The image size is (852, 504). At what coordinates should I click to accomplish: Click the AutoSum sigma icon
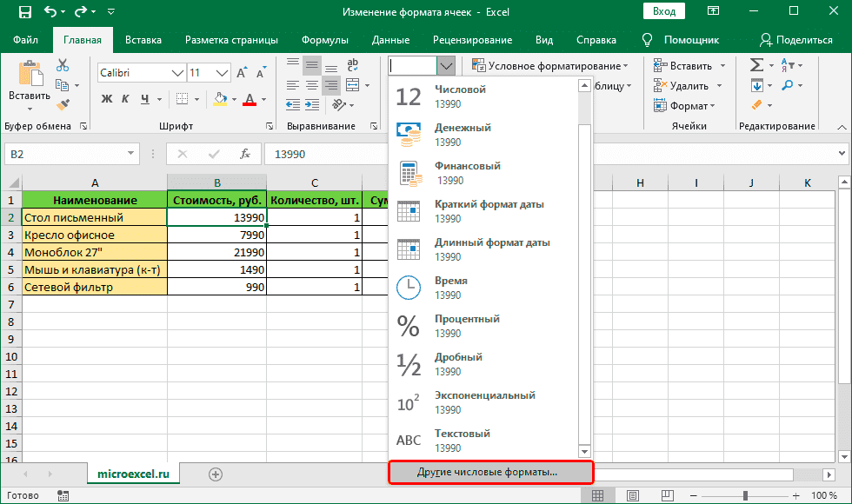(758, 64)
